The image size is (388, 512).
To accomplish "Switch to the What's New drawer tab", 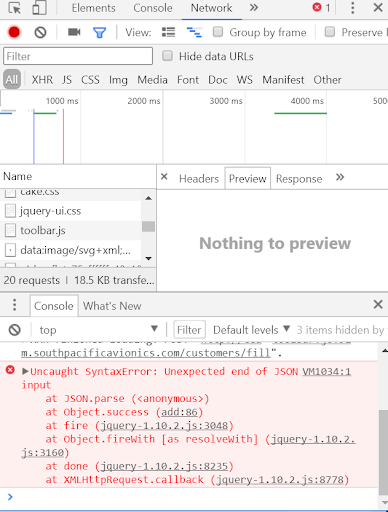I will coord(112,306).
